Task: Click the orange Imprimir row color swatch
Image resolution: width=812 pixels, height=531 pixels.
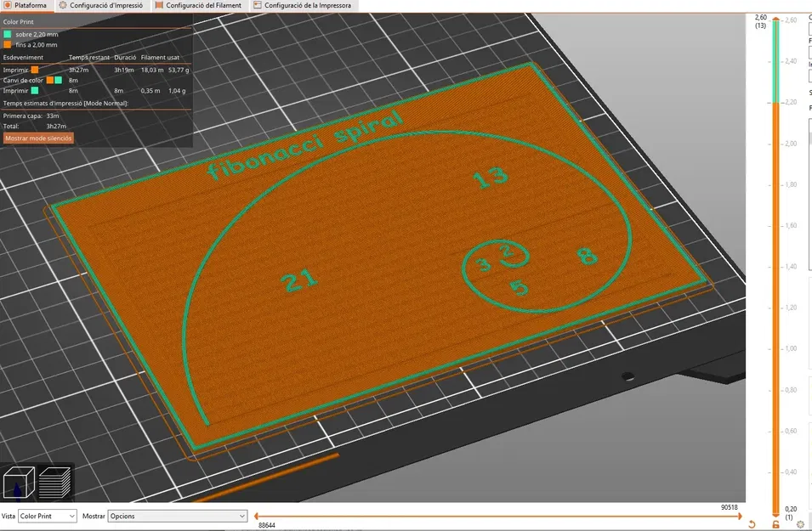Action: [x=35, y=70]
